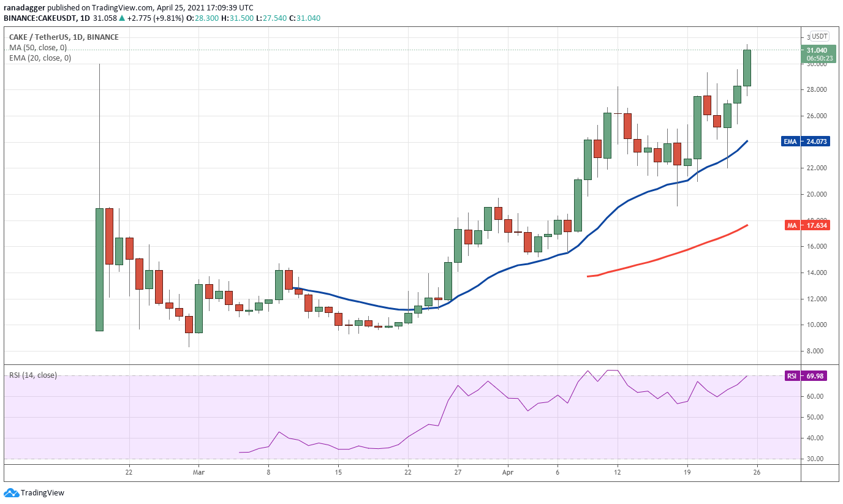Select the MA (50, close, 0) legend

point(38,48)
